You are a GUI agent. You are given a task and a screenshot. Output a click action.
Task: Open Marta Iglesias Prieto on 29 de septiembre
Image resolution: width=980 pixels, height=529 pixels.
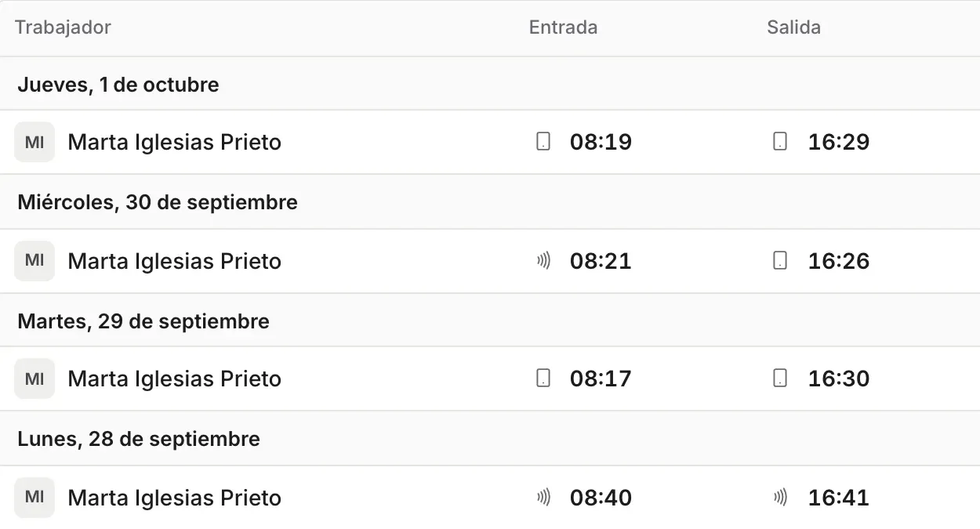point(175,379)
